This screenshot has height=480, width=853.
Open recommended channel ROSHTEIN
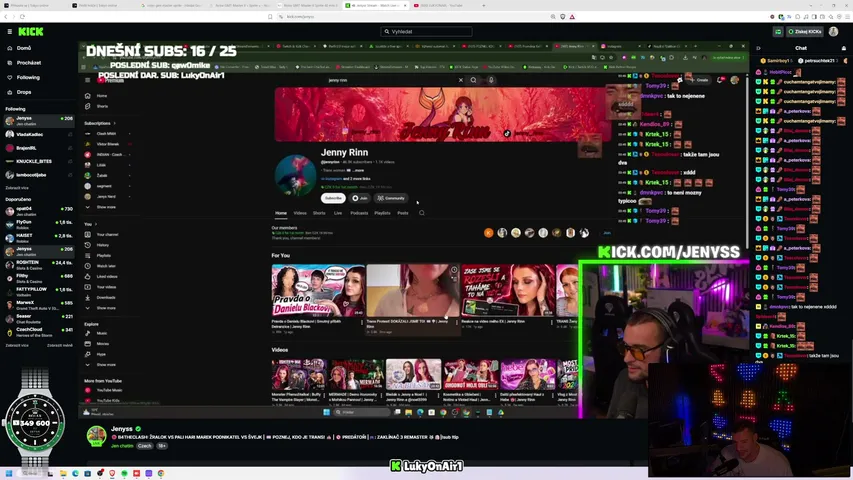coord(39,264)
